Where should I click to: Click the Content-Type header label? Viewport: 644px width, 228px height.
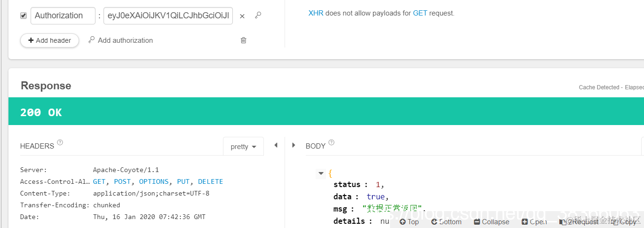point(45,193)
